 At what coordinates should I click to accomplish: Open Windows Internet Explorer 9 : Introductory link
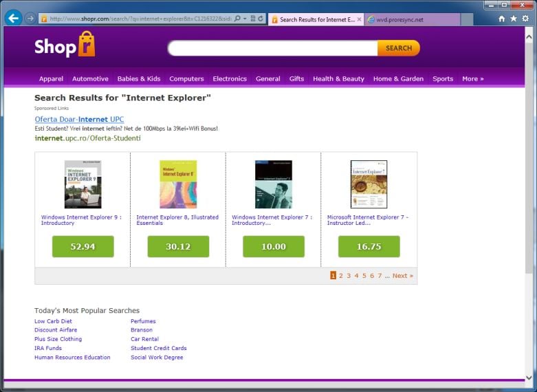click(81, 220)
